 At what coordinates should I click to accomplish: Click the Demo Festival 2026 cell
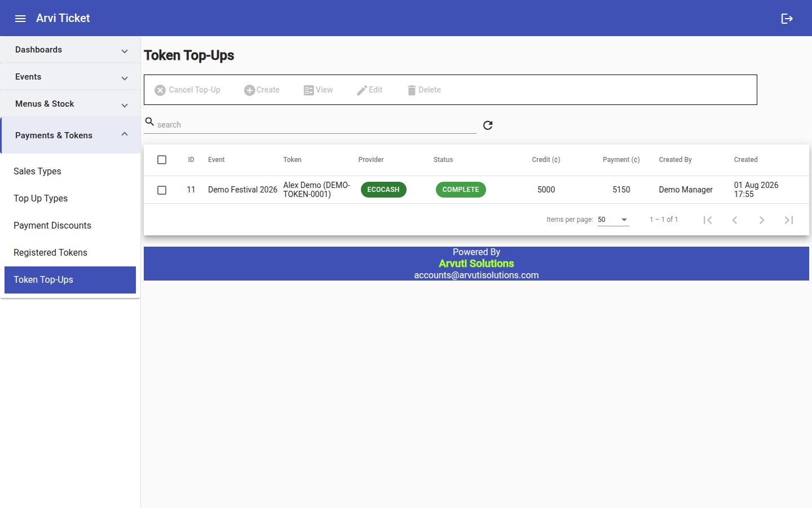242,190
